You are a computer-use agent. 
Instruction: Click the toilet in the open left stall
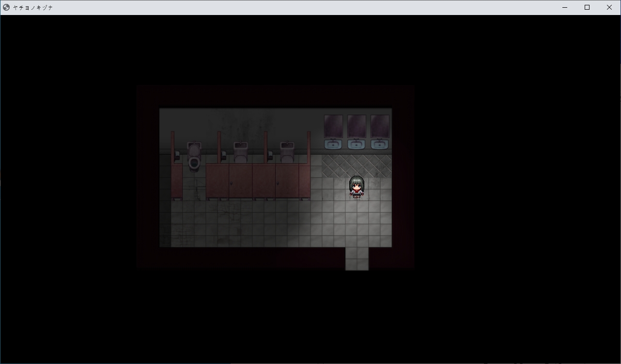pyautogui.click(x=194, y=156)
